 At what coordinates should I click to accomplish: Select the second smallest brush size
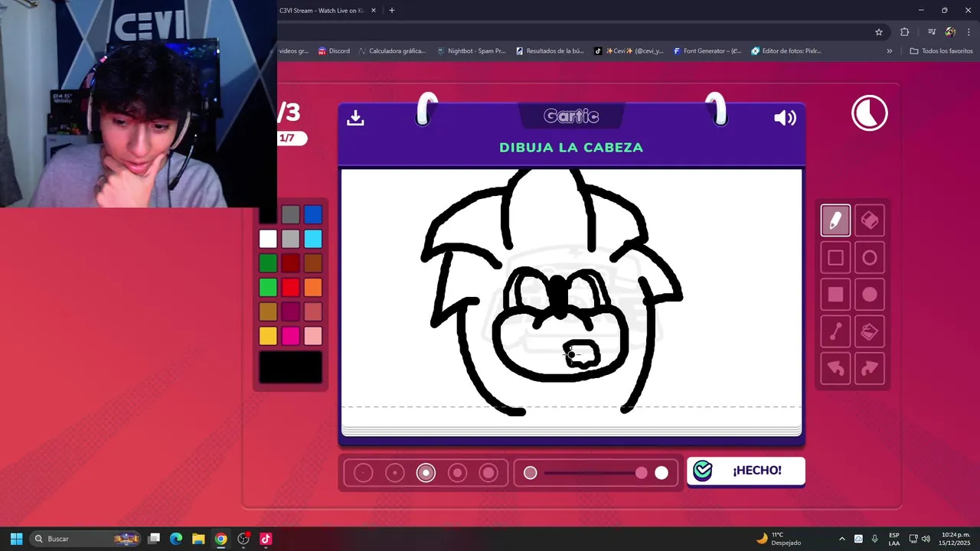point(394,473)
